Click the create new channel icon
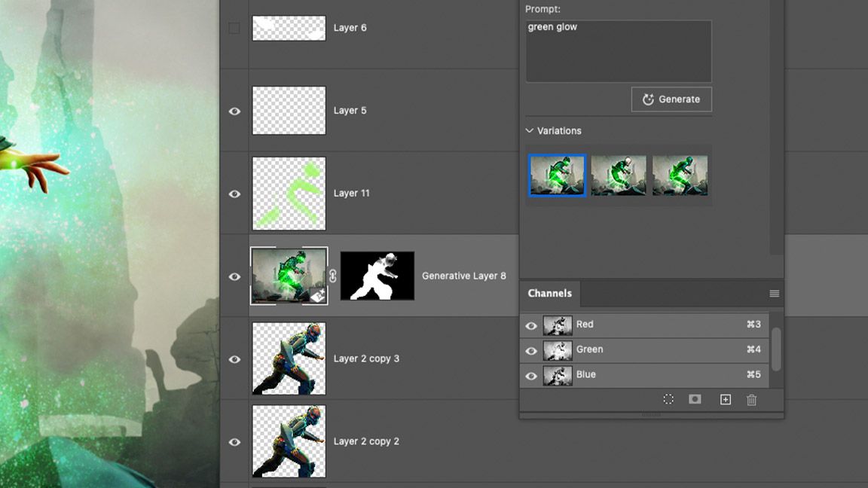 click(x=725, y=399)
